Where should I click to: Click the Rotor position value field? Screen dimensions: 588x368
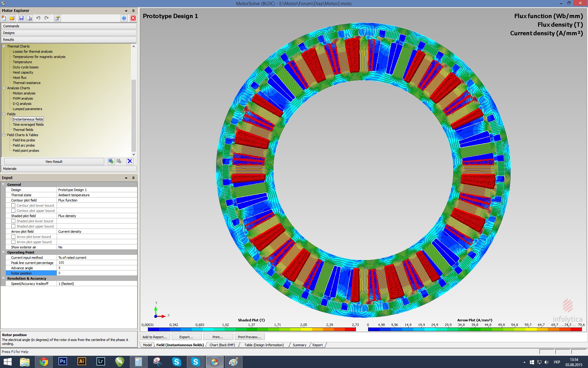96,273
